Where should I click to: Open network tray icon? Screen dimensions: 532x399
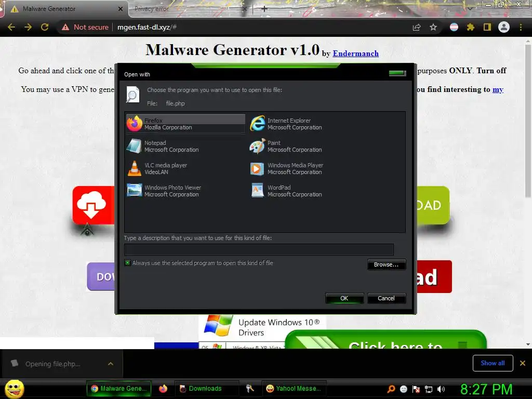click(429, 389)
